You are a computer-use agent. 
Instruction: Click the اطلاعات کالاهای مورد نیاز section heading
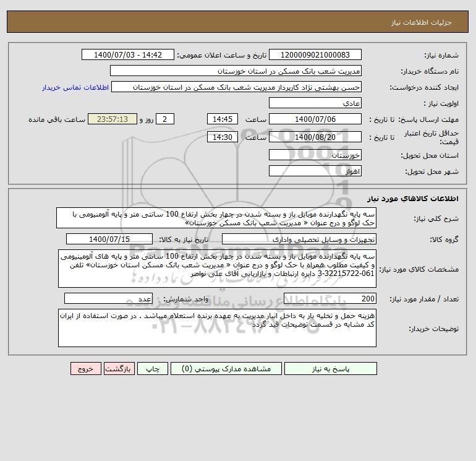coord(413,199)
